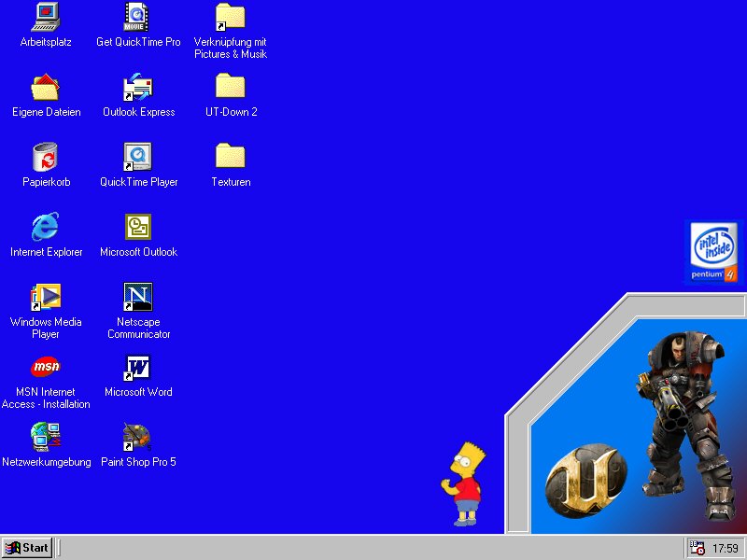The width and height of the screenshot is (747, 560).
Task: Click the UT-Down 2 folder icon
Action: pos(230,87)
